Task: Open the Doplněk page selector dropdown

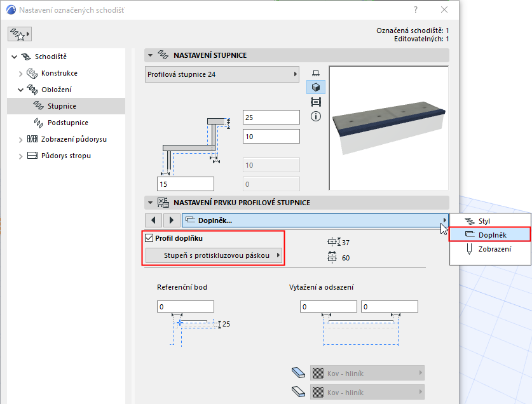Action: point(315,220)
